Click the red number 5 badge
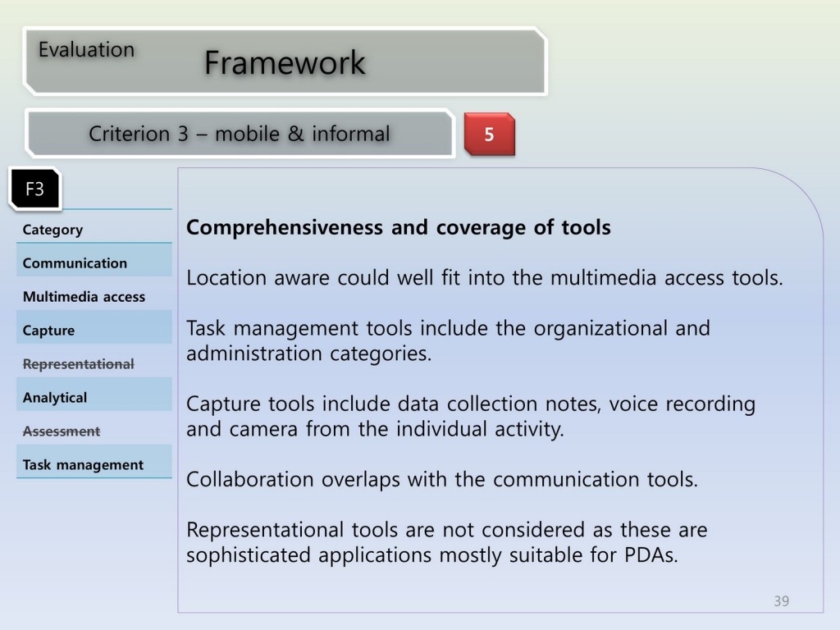840x630 pixels. [489, 134]
